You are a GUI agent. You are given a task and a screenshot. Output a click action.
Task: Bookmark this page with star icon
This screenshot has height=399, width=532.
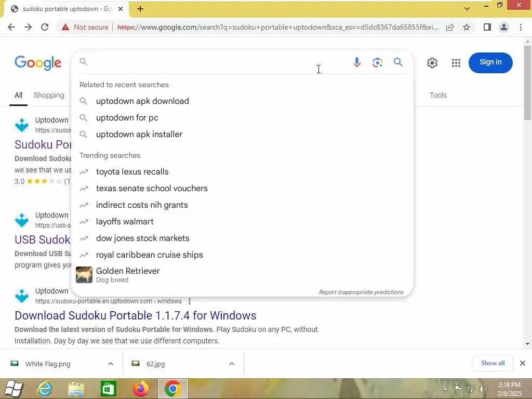tap(467, 27)
